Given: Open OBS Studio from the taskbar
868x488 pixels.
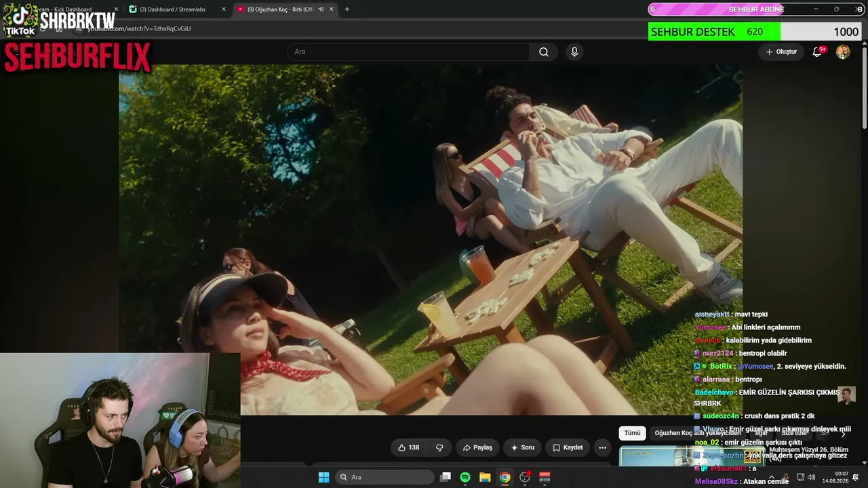Looking at the screenshot, I should coord(524,477).
